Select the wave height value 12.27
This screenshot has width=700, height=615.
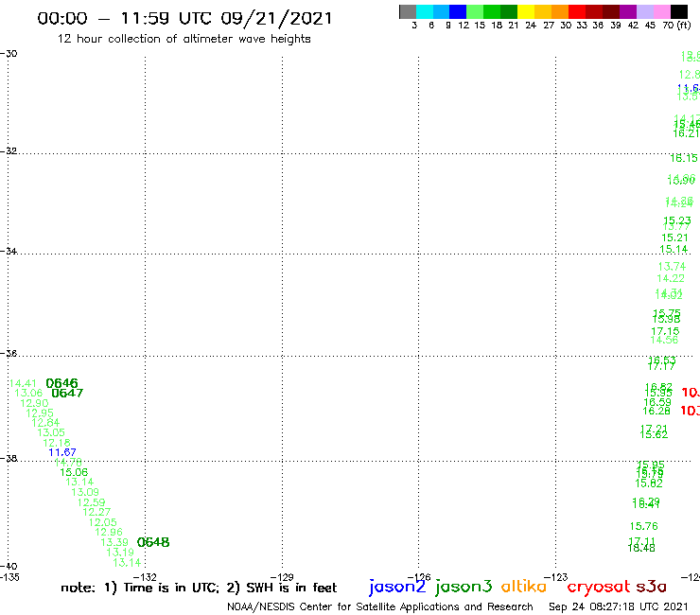pyautogui.click(x=96, y=512)
